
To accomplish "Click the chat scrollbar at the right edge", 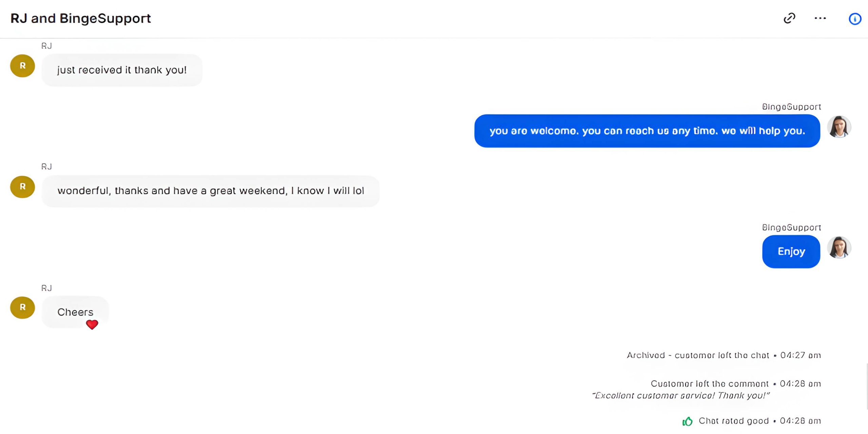I will (866, 386).
